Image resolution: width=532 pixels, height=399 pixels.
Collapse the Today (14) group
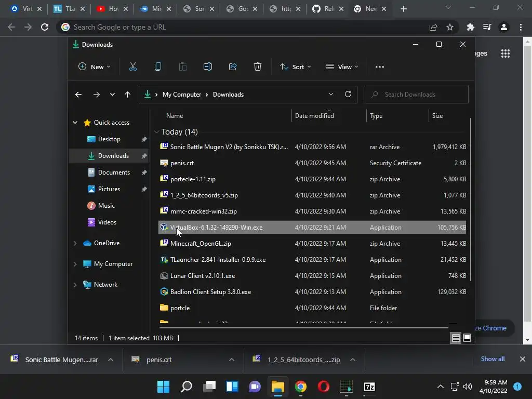tap(156, 131)
